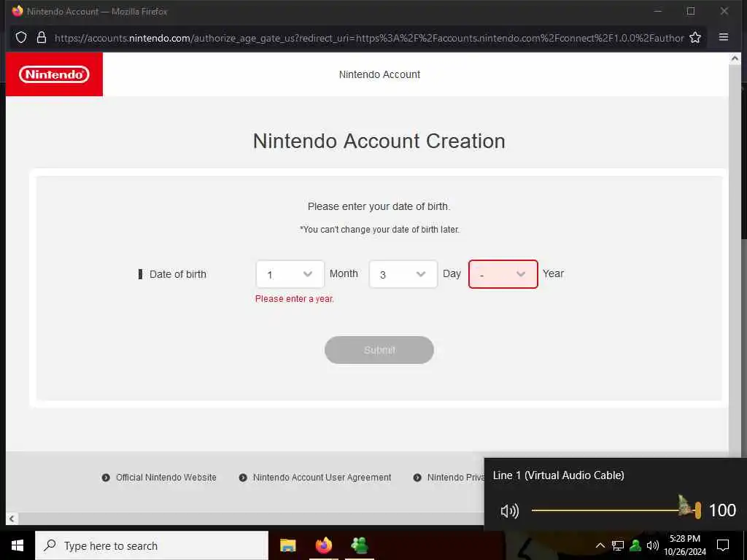Click the tray volume speaker icon
Image resolution: width=747 pixels, height=560 pixels.
(x=652, y=545)
